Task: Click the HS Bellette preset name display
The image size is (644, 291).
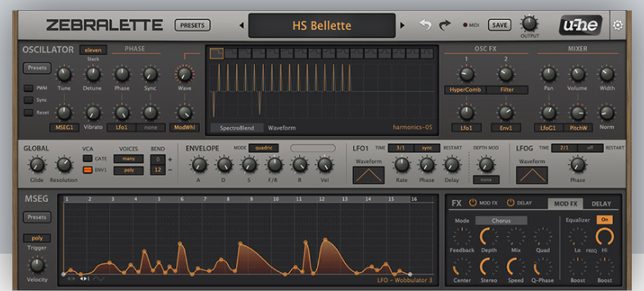Action: coord(322,26)
